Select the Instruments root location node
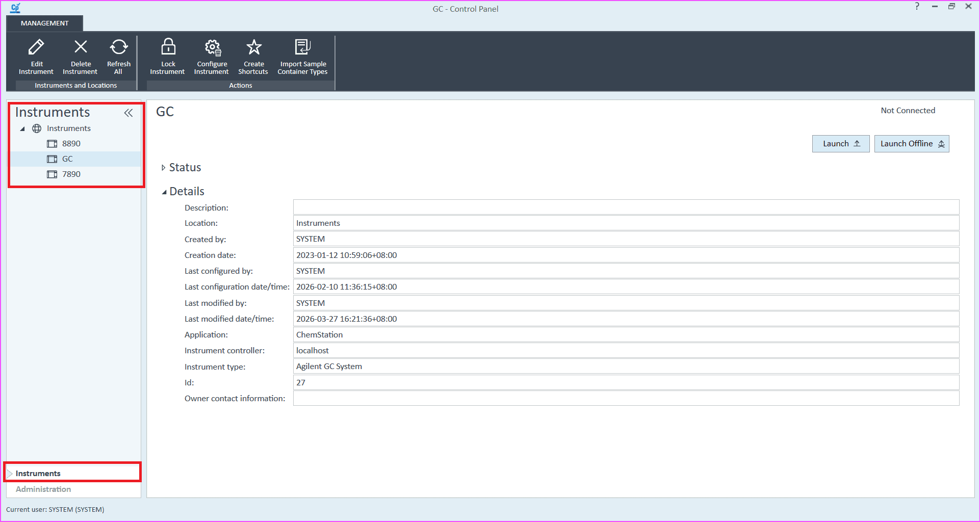This screenshot has width=980, height=522. pos(69,128)
